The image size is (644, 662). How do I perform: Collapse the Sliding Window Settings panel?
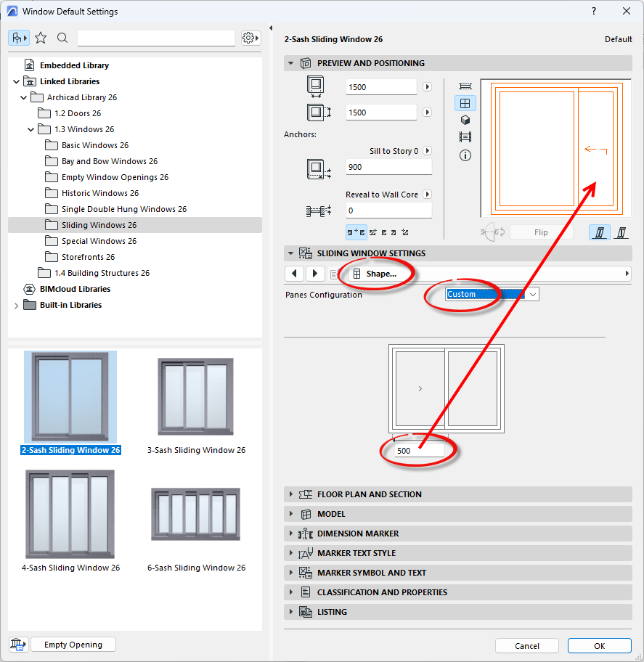(x=290, y=253)
